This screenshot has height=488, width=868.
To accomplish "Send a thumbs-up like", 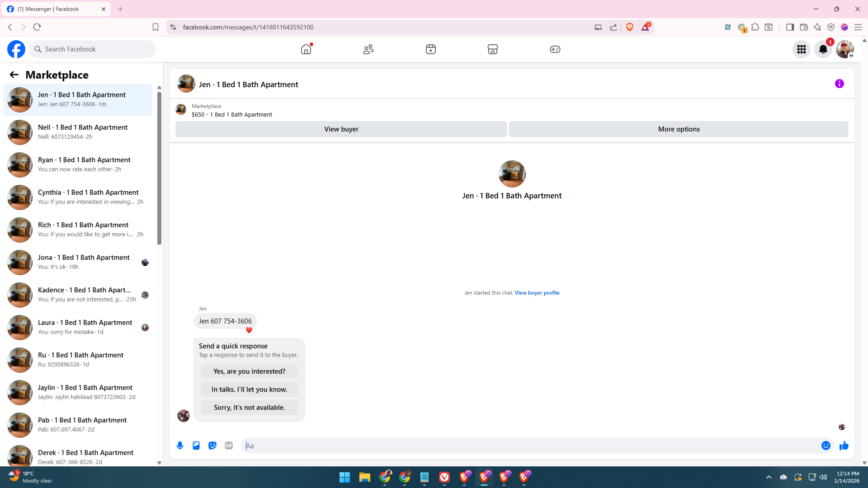I will coord(844,446).
